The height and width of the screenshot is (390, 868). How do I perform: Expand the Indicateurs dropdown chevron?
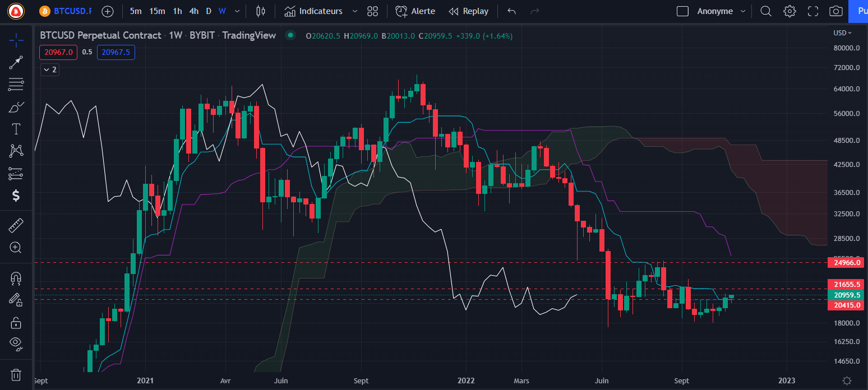[x=355, y=11]
